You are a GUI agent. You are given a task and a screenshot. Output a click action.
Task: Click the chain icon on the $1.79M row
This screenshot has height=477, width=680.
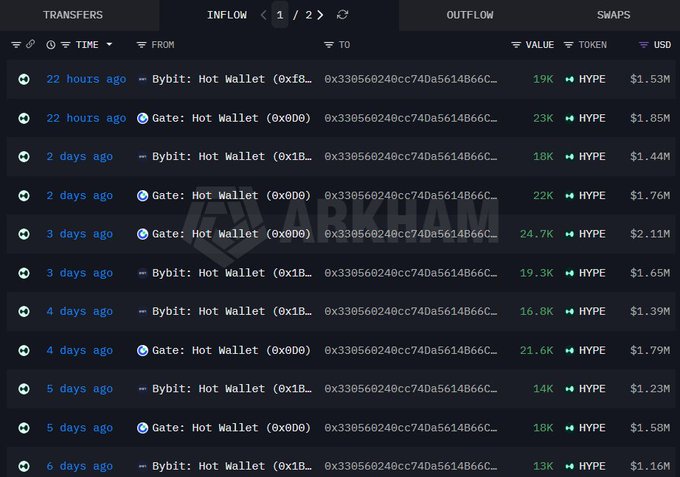click(24, 350)
